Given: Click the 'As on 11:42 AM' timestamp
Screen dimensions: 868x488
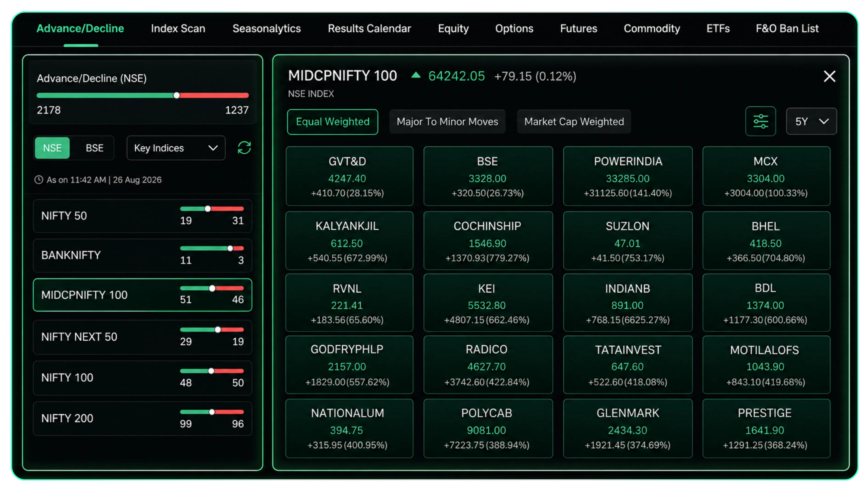Looking at the screenshot, I should coord(104,180).
